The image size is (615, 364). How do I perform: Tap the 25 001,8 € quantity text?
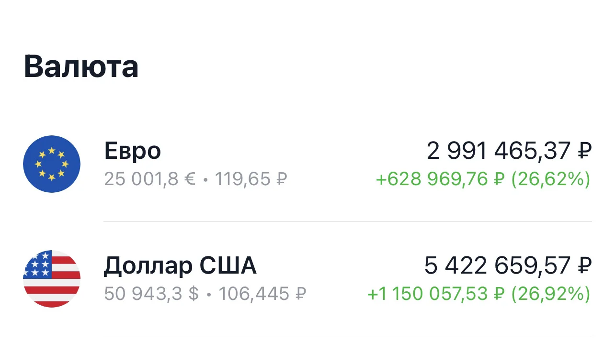[x=150, y=179]
